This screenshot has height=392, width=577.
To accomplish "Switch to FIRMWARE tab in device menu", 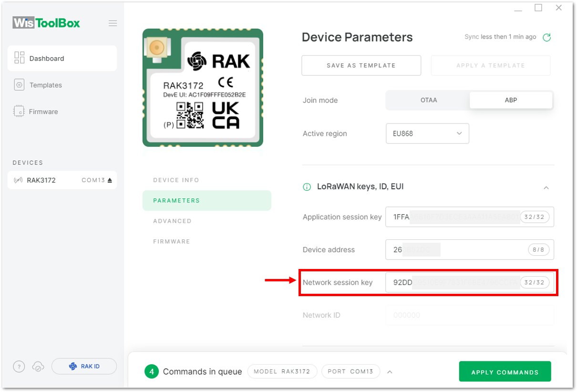I will [x=171, y=242].
